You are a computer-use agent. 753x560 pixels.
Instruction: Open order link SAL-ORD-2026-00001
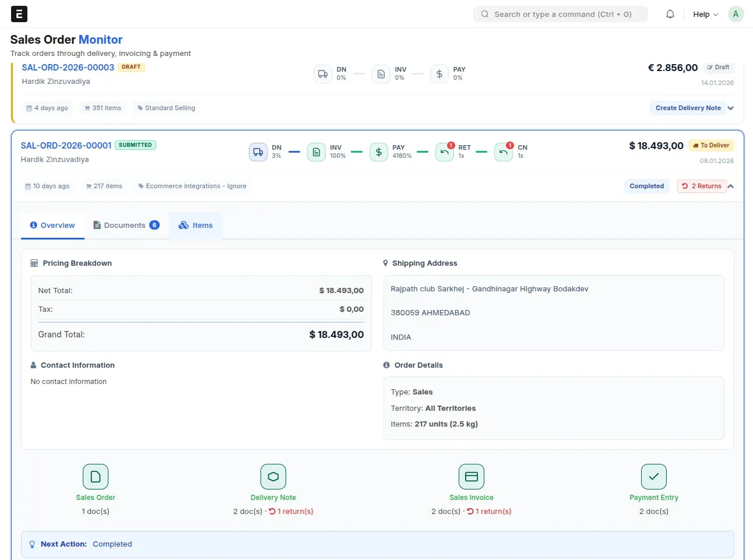click(x=66, y=146)
